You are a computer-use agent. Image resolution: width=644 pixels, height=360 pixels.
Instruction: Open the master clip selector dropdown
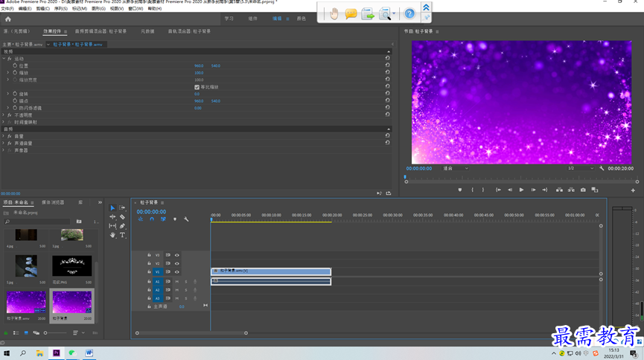[x=48, y=45]
